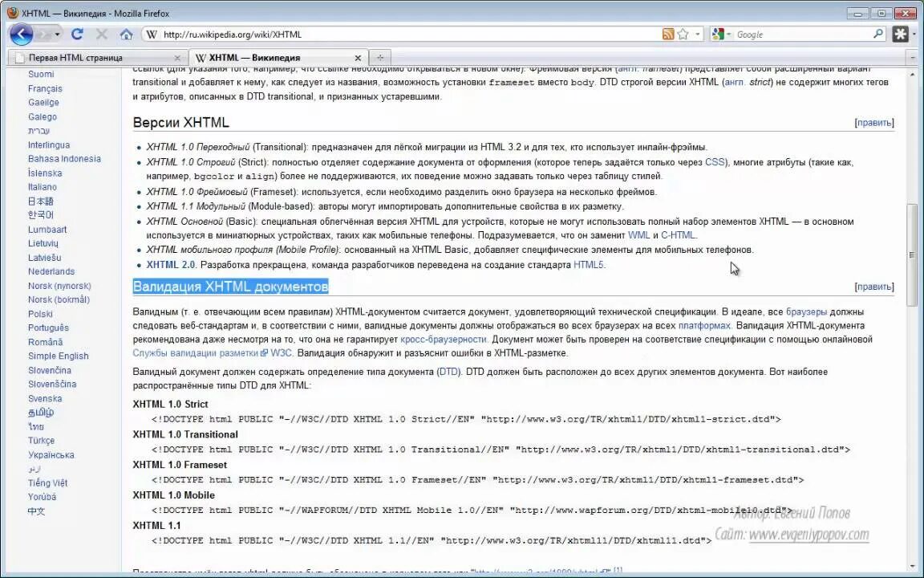Viewport: 924px width, 578px height.
Task: Switch language to Slovenščina
Action: point(52,384)
